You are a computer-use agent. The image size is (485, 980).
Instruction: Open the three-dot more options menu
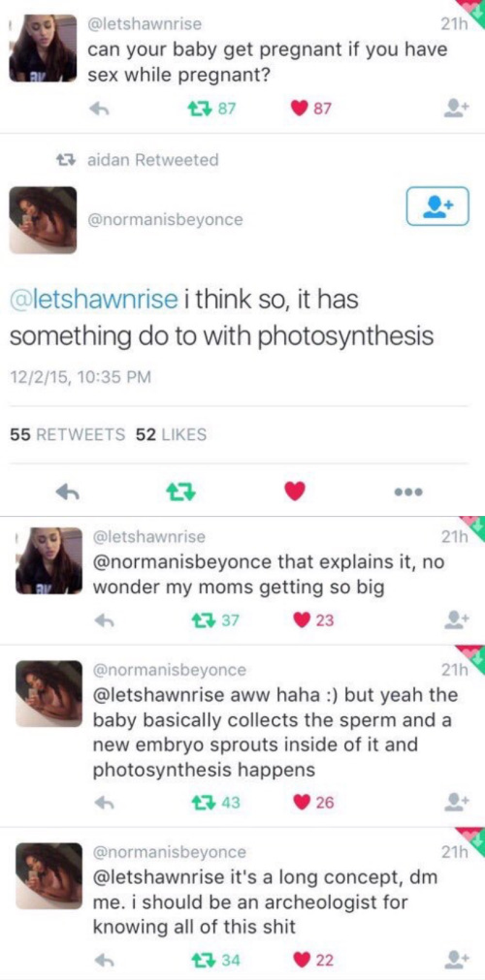(408, 492)
